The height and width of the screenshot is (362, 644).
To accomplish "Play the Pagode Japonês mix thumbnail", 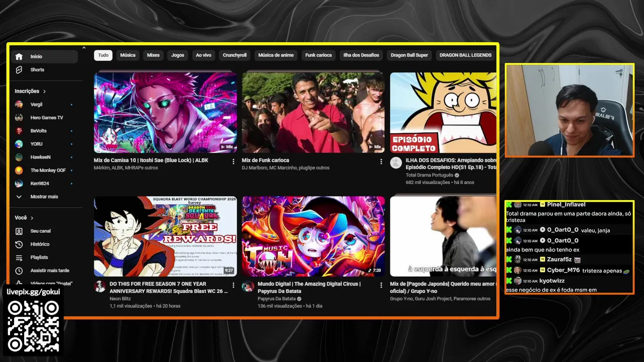I will click(443, 236).
